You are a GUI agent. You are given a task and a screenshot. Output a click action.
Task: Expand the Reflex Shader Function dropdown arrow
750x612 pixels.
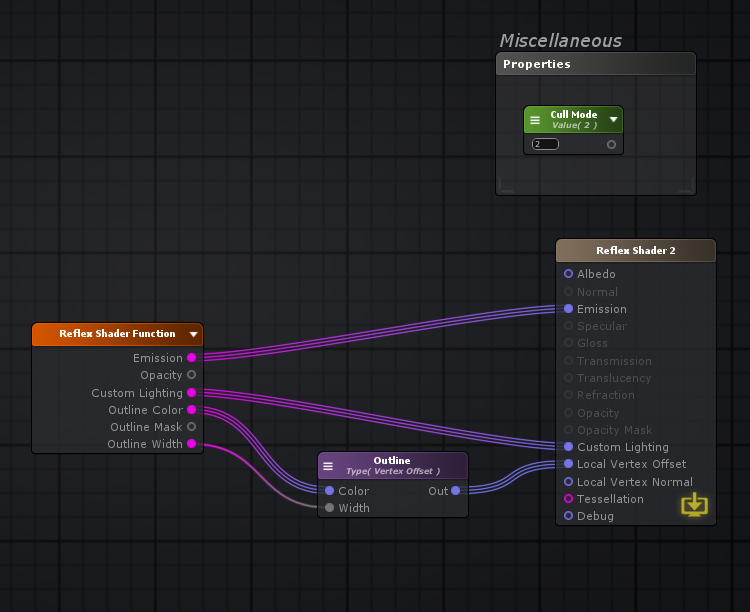(x=193, y=335)
